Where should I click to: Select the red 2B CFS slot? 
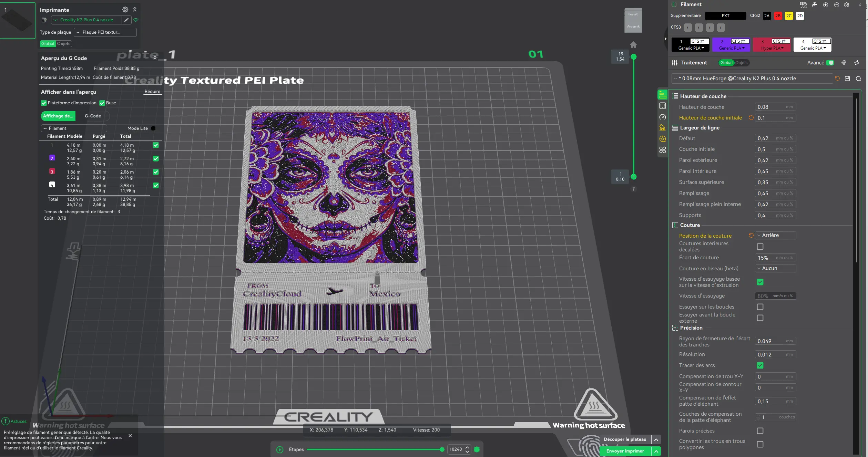coord(778,16)
